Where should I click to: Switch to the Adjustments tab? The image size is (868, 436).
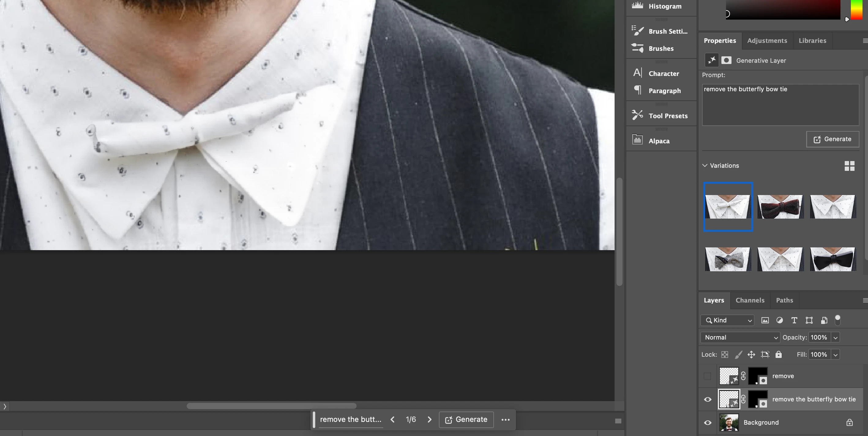[x=767, y=40]
